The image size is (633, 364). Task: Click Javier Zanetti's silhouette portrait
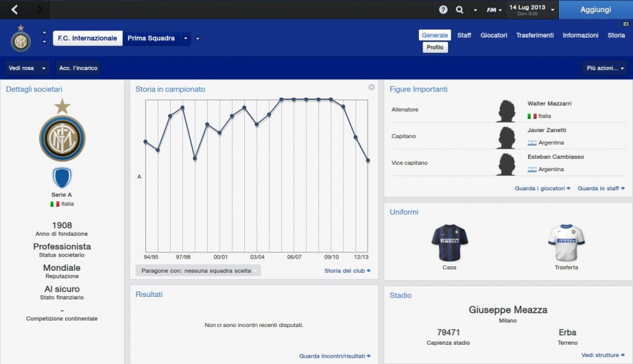[x=506, y=137]
